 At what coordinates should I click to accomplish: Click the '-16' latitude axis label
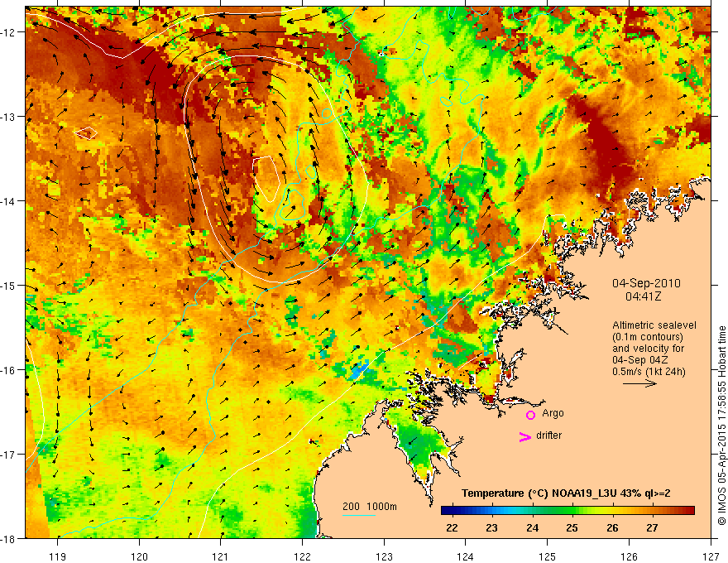tap(8, 370)
